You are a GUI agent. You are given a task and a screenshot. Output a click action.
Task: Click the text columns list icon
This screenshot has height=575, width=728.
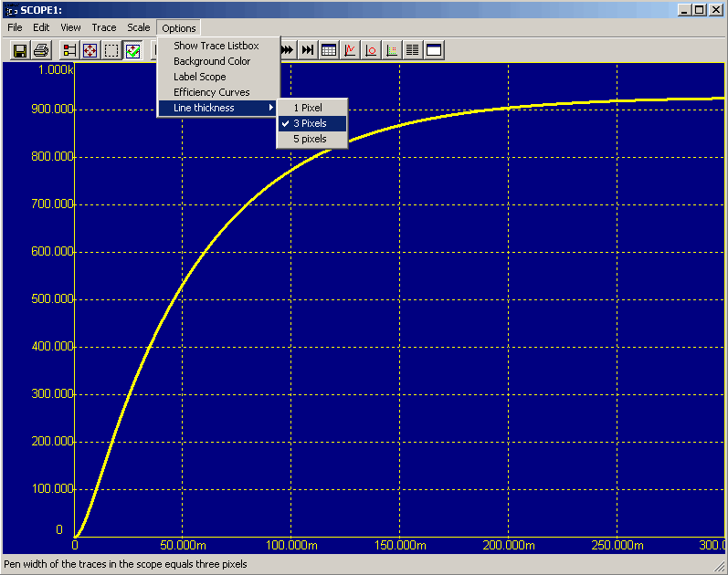click(413, 50)
